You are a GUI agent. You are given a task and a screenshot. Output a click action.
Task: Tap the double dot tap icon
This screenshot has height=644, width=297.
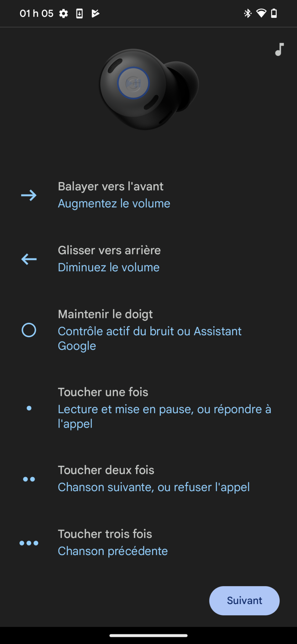[29, 479]
